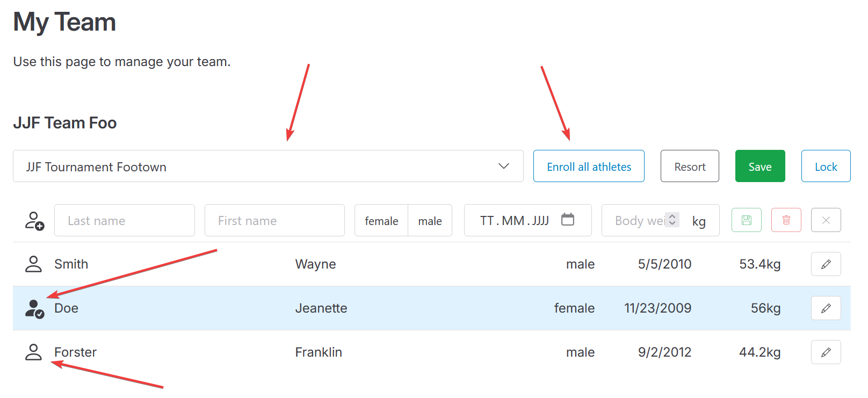The width and height of the screenshot is (868, 398).
Task: Click Enroll all athletes button
Action: pos(589,166)
